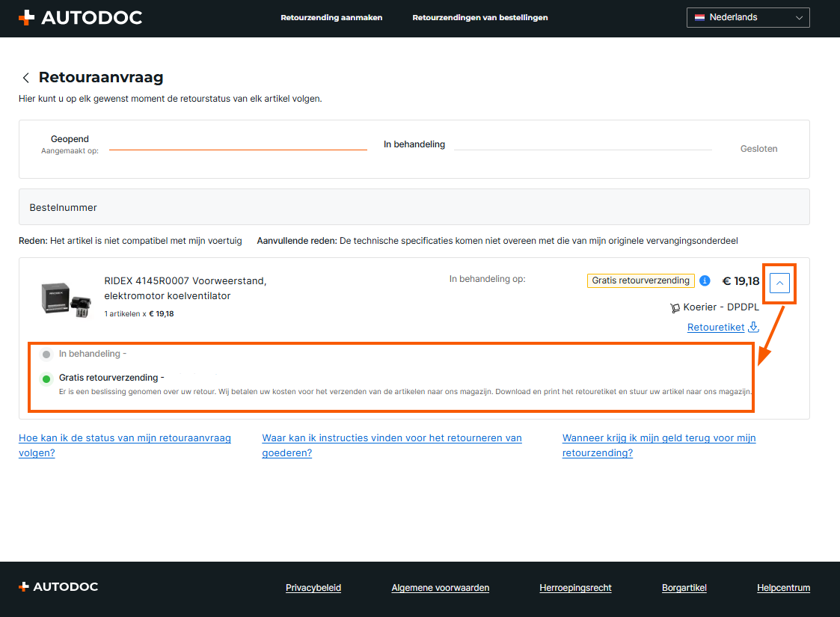Open the Helpcentrum footer link
The image size is (840, 617).
(x=783, y=588)
